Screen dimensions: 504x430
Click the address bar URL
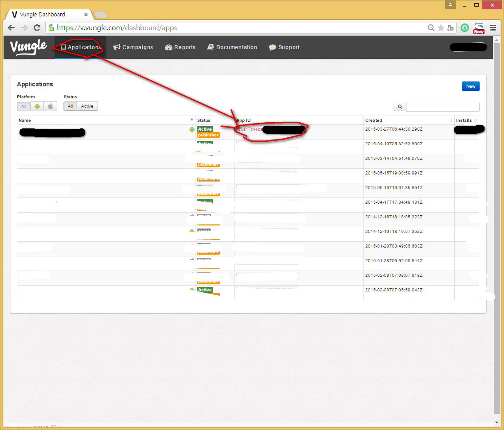pos(117,27)
